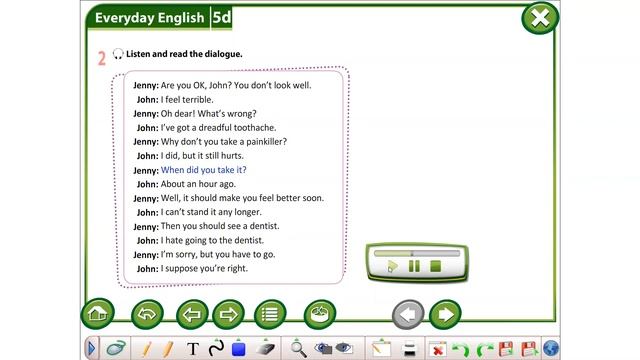Viewport: 640px width, 360px height.
Task: Click the line 'About an hour ago.'
Action: [x=198, y=184]
